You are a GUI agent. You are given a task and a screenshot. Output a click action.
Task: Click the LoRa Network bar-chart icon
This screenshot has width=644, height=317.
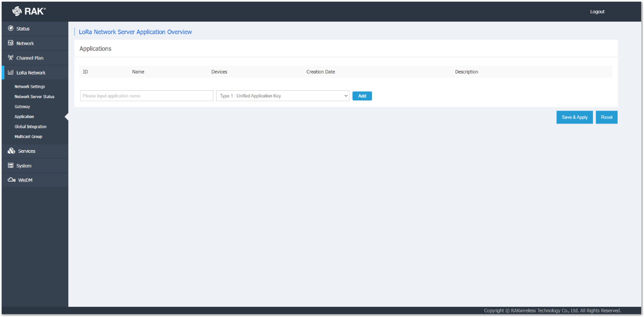tap(11, 72)
